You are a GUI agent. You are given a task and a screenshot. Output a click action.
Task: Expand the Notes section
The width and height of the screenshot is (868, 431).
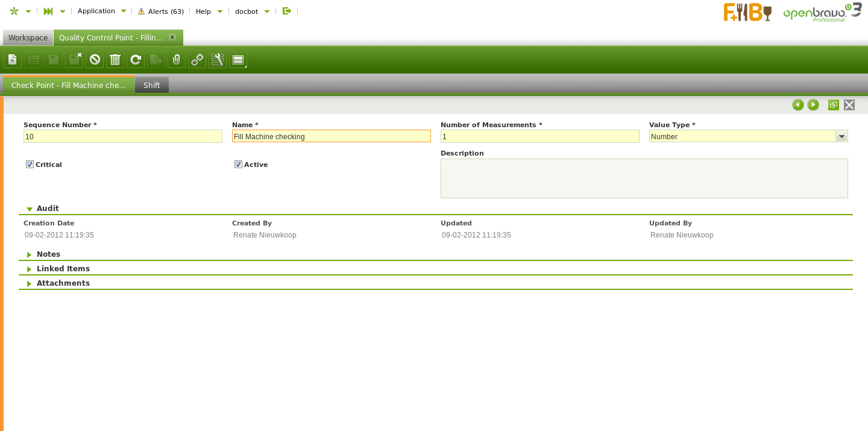point(48,254)
